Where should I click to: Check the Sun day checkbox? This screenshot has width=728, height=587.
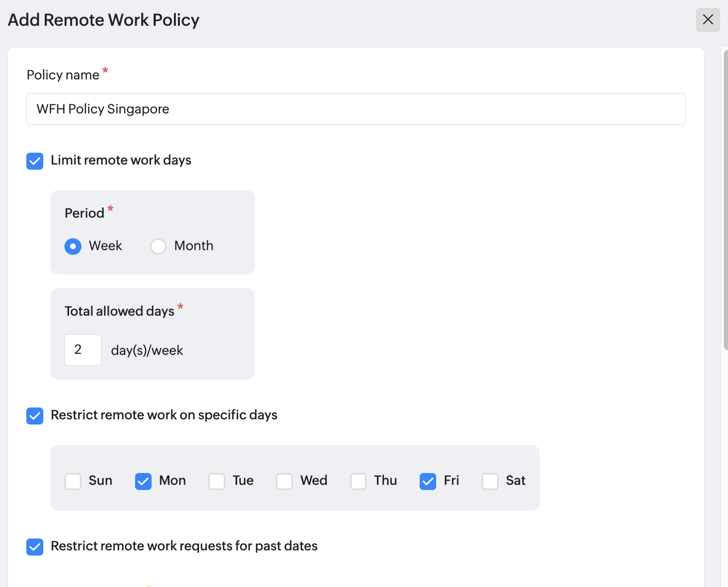[73, 481]
